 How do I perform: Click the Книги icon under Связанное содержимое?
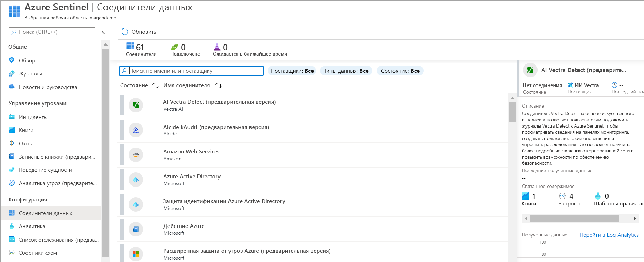point(525,196)
